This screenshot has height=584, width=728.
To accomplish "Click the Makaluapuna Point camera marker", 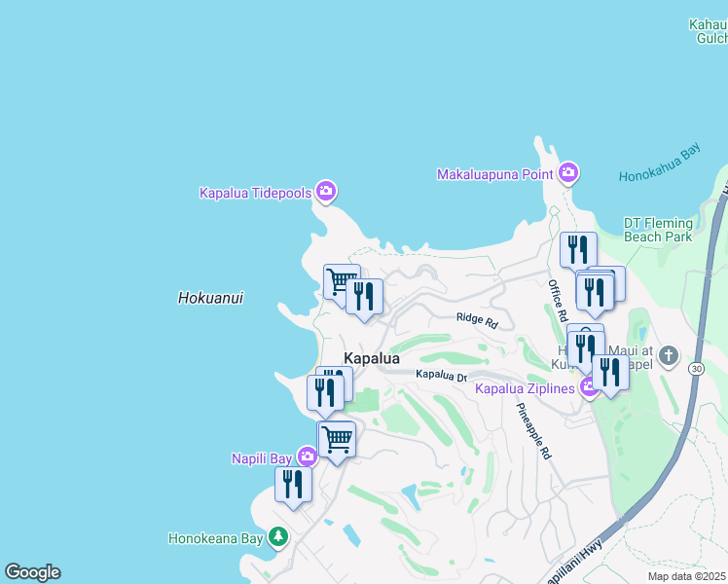I will point(568,173).
